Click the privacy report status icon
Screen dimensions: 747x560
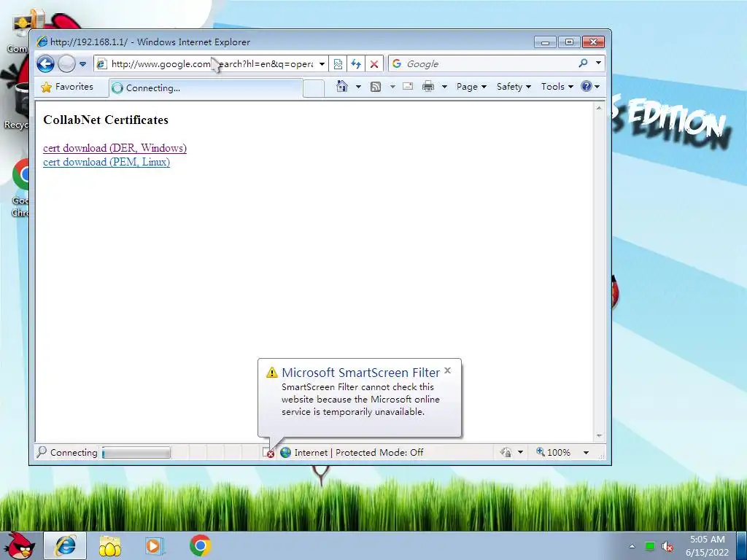pos(506,452)
